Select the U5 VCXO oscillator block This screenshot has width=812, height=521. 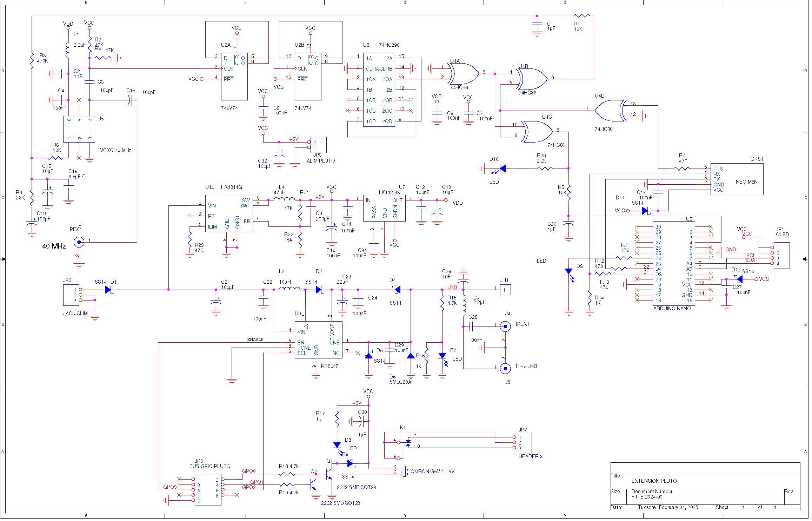[79, 129]
